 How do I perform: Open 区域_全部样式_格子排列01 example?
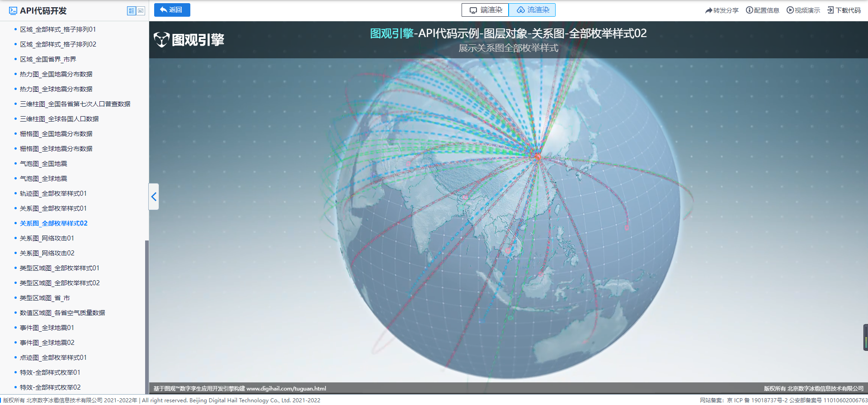coord(58,29)
